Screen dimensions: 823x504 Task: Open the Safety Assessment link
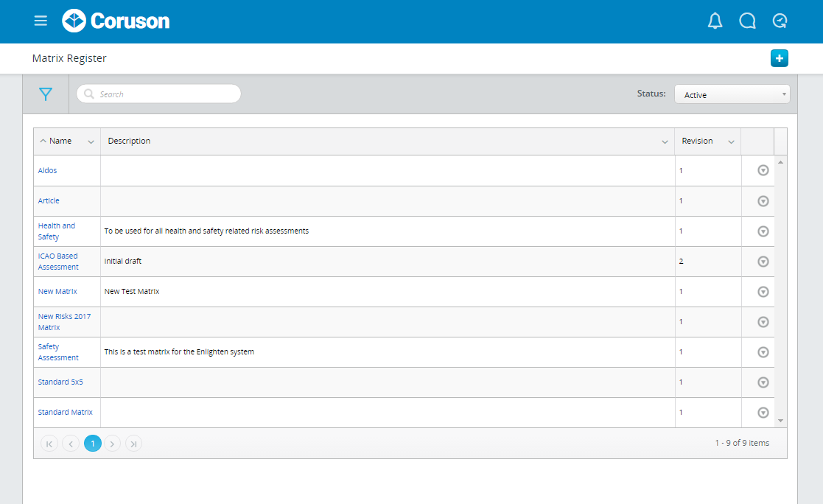coord(58,351)
